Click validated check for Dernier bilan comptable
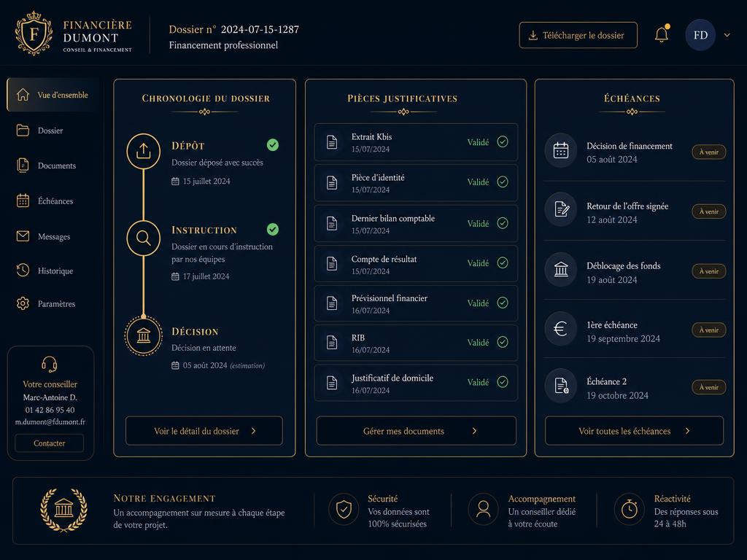Screen dimensions: 747x560 point(503,223)
